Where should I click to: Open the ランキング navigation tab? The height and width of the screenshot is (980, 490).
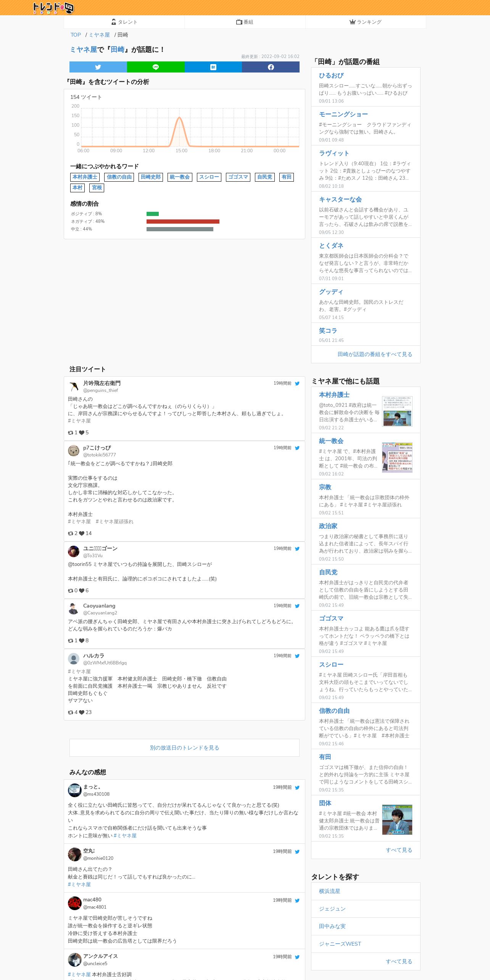pyautogui.click(x=366, y=22)
